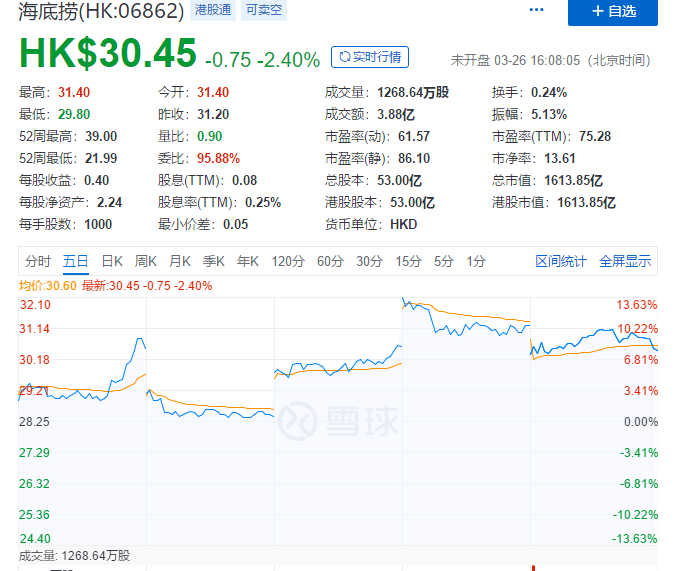The width and height of the screenshot is (676, 571).
Task: Click the 股息(TTM) value 0.08
Action: (244, 180)
